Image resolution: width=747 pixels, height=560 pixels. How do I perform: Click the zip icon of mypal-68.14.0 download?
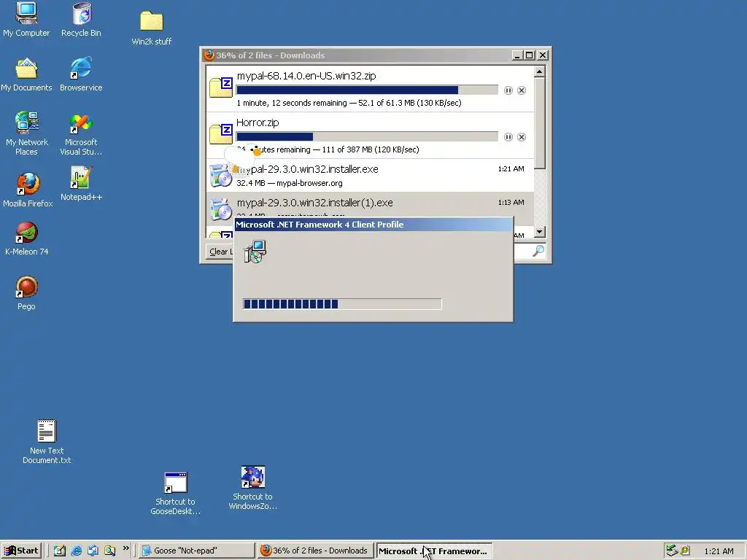(x=220, y=87)
